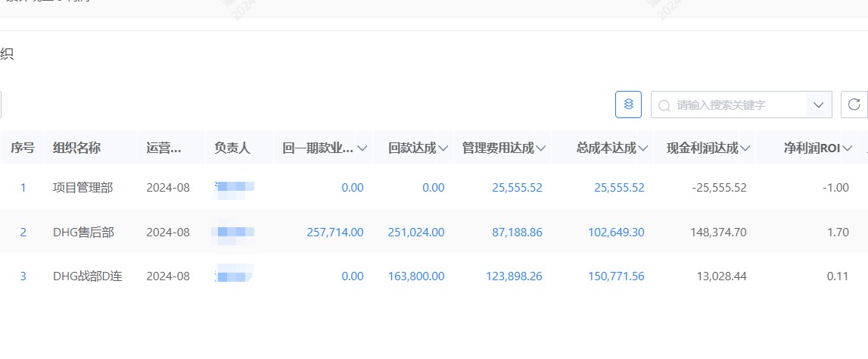This screenshot has height=359, width=868.
Task: Expand the 回一期款业 column chevron
Action: point(362,148)
